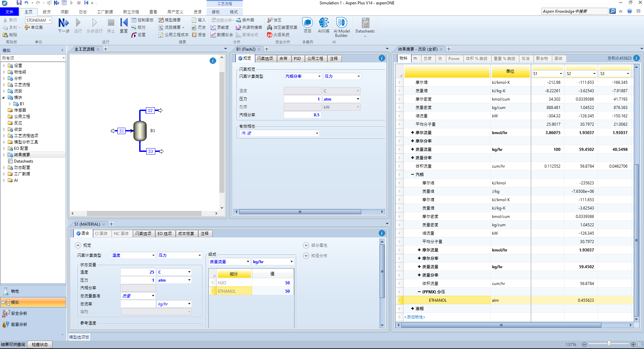This screenshot has height=349, width=644.
Task: Open PRD Rating (泄压装置核算)
Action: (282, 27)
